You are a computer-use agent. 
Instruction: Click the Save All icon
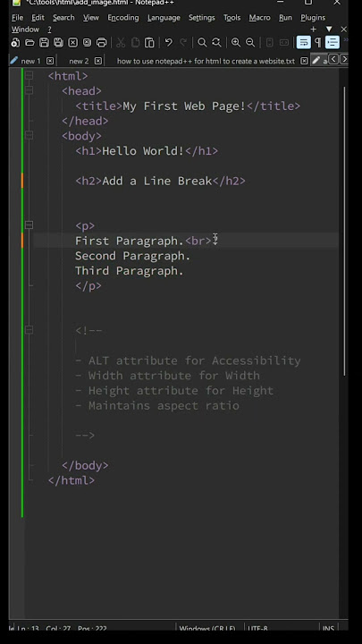(58, 42)
